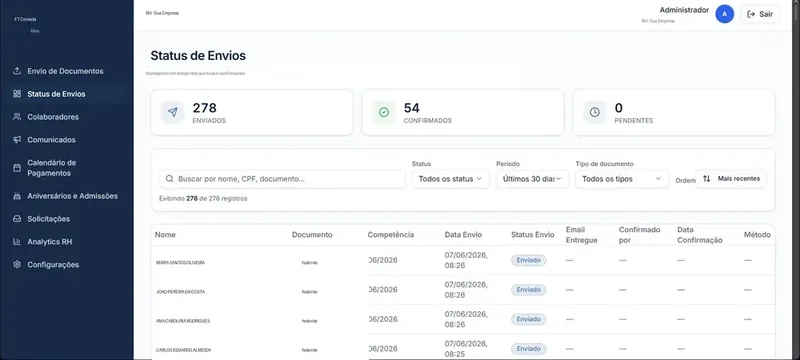
Task: Click the magnifier icon in the search field
Action: [169, 179]
